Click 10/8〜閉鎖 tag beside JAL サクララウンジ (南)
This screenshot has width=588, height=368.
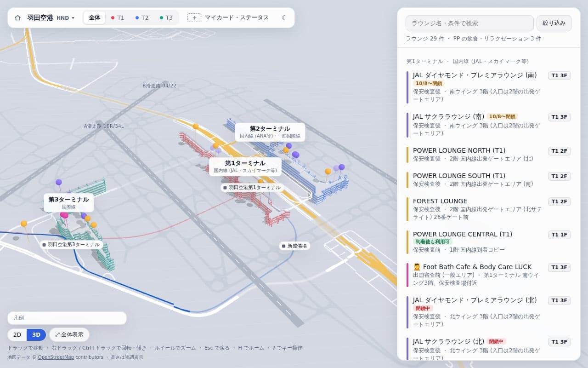(x=503, y=117)
